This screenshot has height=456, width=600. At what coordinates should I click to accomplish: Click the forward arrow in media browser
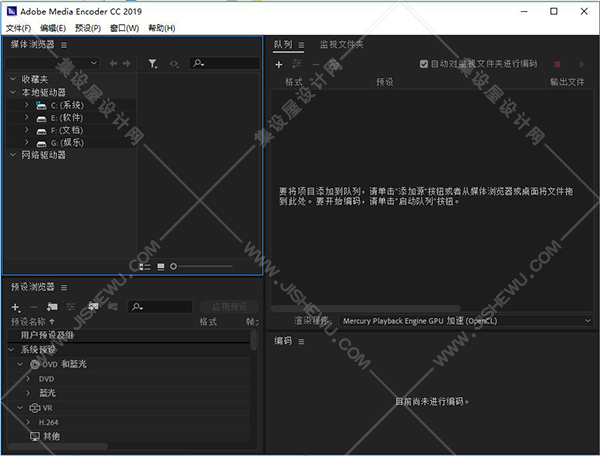[126, 64]
